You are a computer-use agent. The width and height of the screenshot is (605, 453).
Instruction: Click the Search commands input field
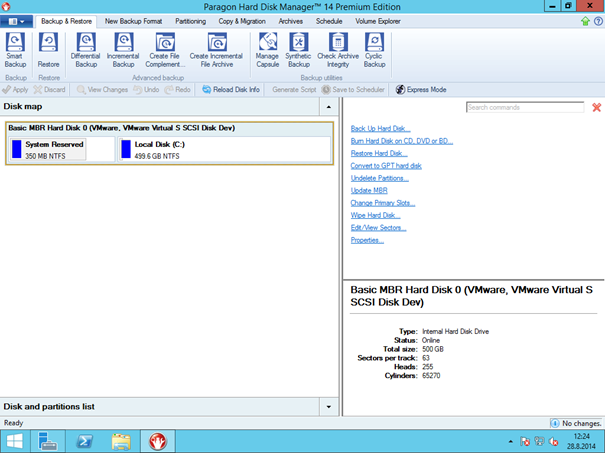525,107
